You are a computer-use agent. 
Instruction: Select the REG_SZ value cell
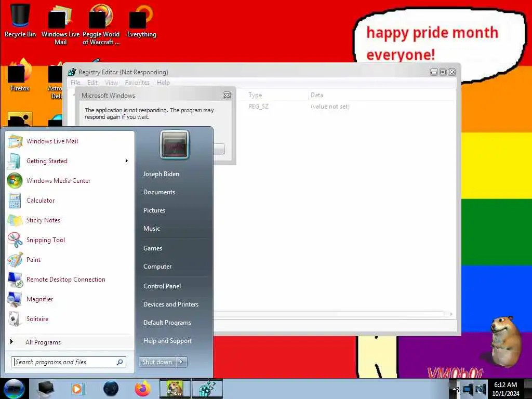coord(258,106)
